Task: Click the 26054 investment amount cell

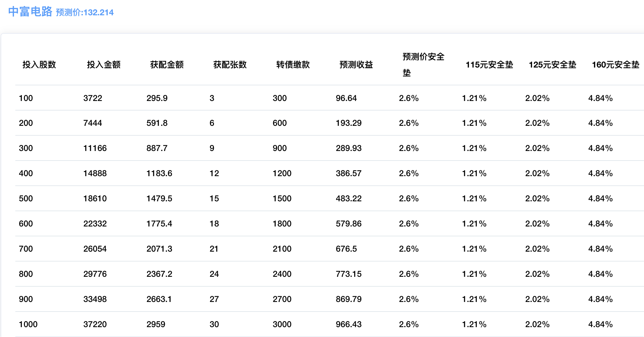Action: pyautogui.click(x=95, y=249)
